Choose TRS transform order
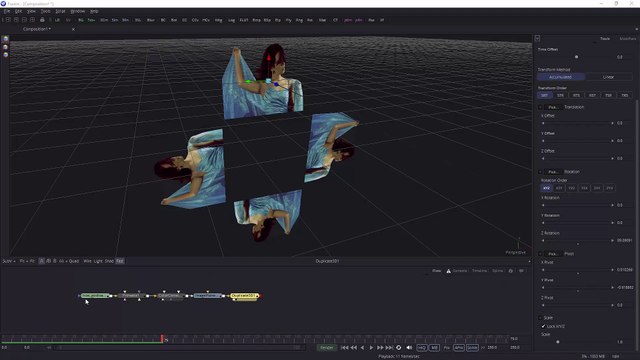The image size is (640, 360). point(624,95)
